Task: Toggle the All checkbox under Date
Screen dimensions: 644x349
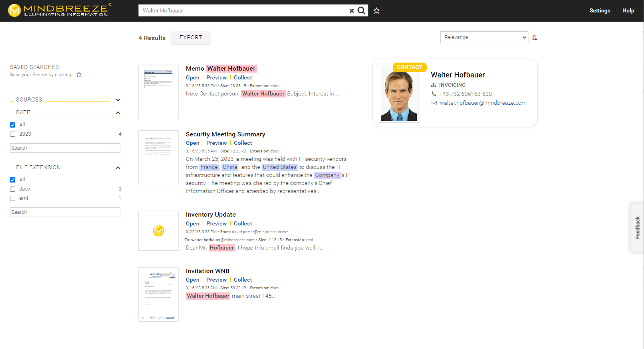Action: tap(13, 125)
